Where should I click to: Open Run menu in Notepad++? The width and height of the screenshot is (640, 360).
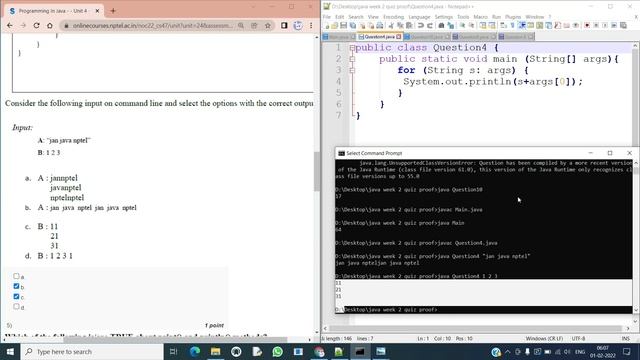point(496,17)
